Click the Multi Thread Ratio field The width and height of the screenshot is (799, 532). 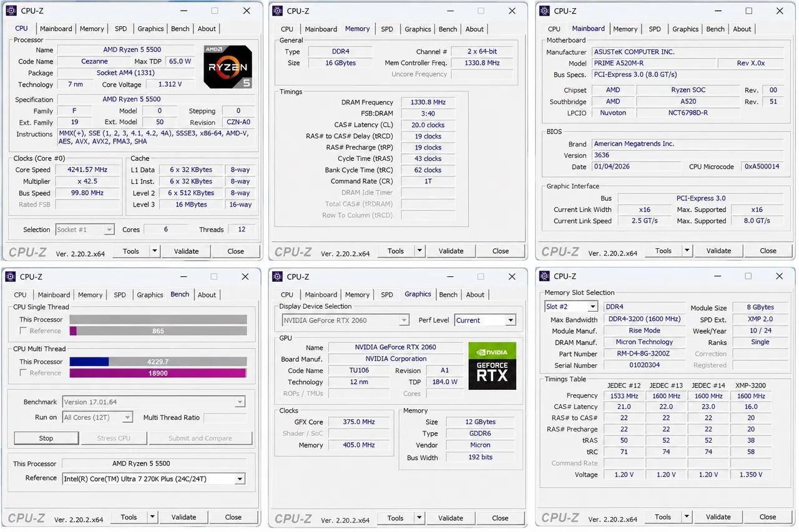click(x=225, y=417)
